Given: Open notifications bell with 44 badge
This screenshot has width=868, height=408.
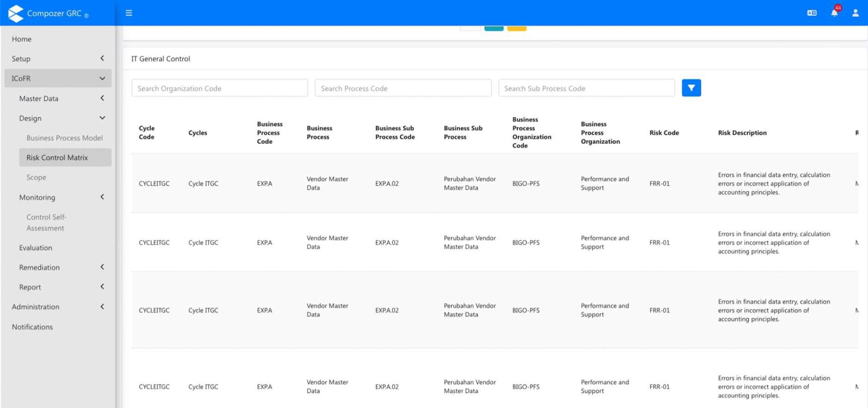Looking at the screenshot, I should pyautogui.click(x=834, y=12).
